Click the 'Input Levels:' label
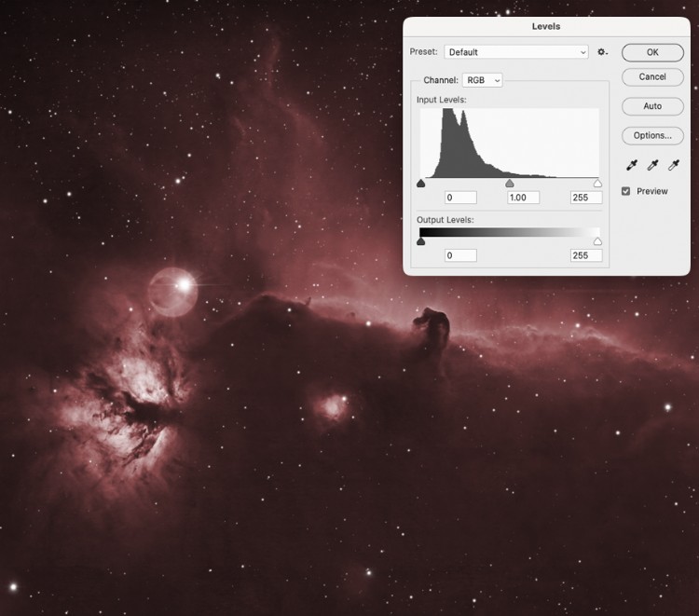The image size is (699, 616). click(442, 100)
